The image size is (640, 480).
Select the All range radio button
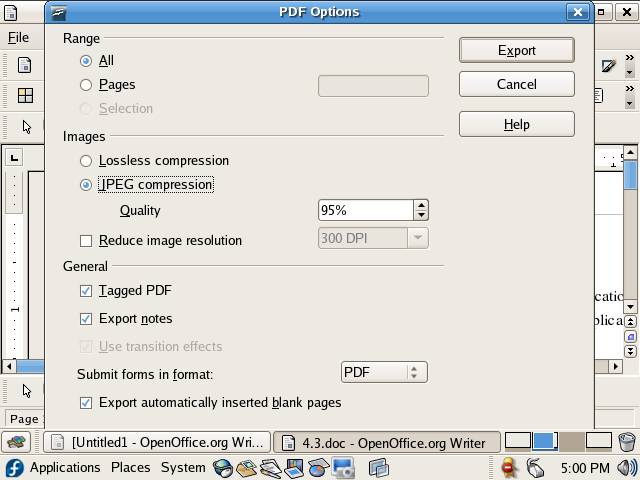[x=86, y=61]
